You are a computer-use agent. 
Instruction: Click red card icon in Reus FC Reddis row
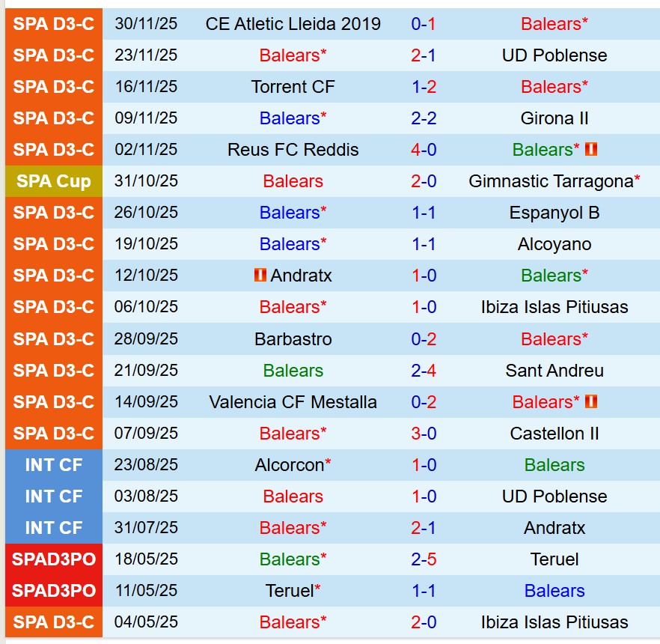[x=590, y=150]
